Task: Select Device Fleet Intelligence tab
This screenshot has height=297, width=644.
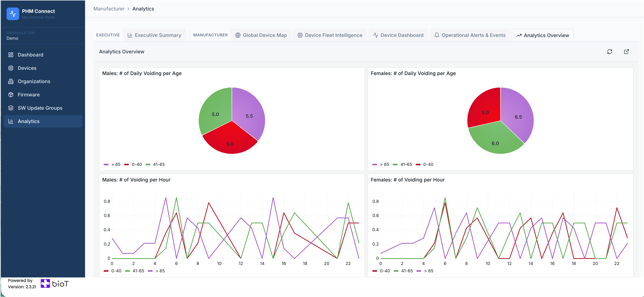Action: (330, 35)
